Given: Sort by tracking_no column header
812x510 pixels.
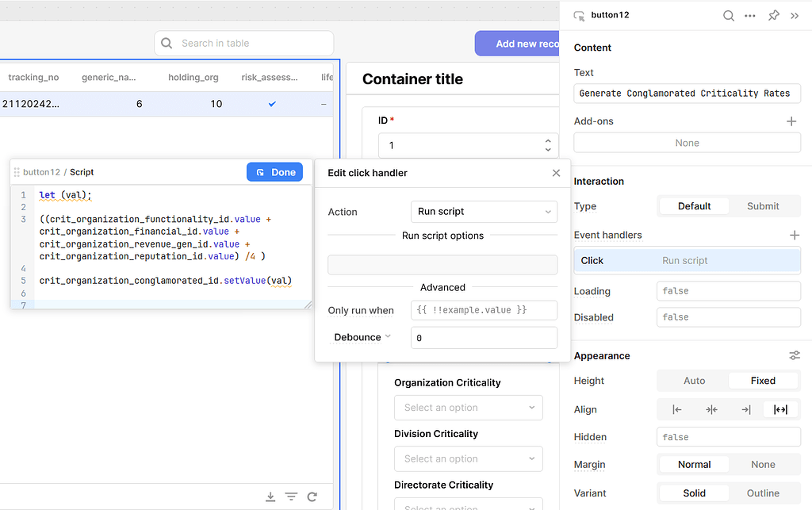Looking at the screenshot, I should pos(33,77).
